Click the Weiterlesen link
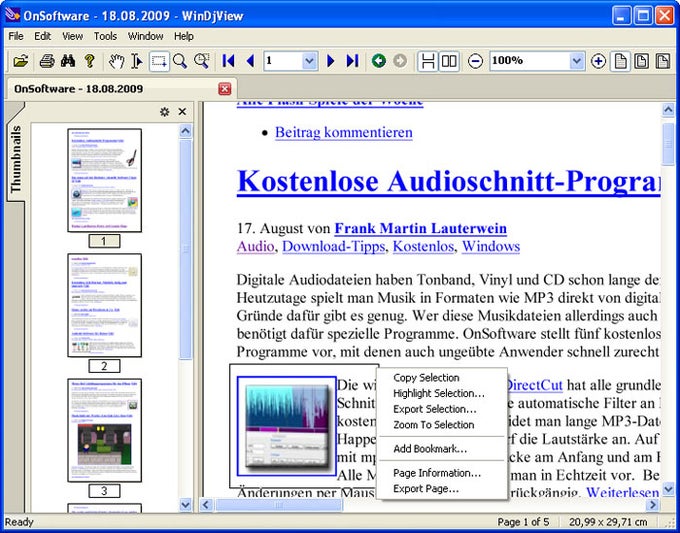This screenshot has width=680, height=533. [x=623, y=492]
